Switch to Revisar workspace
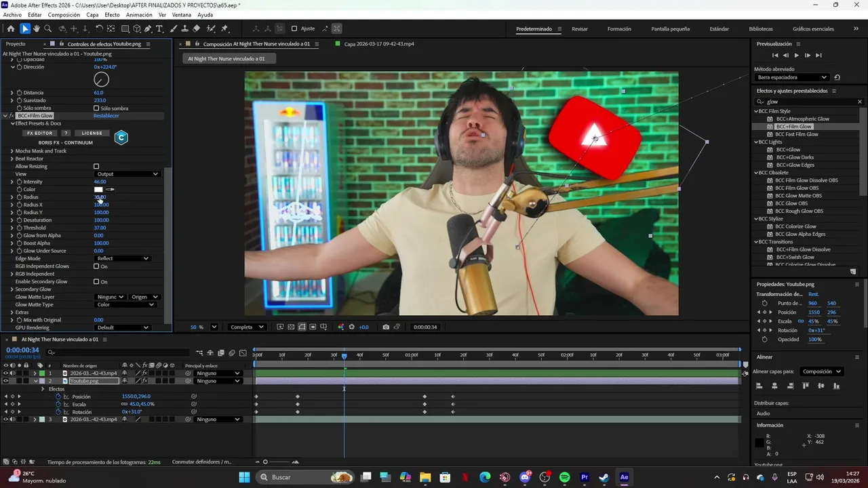Viewport: 868px width, 488px height. click(580, 28)
